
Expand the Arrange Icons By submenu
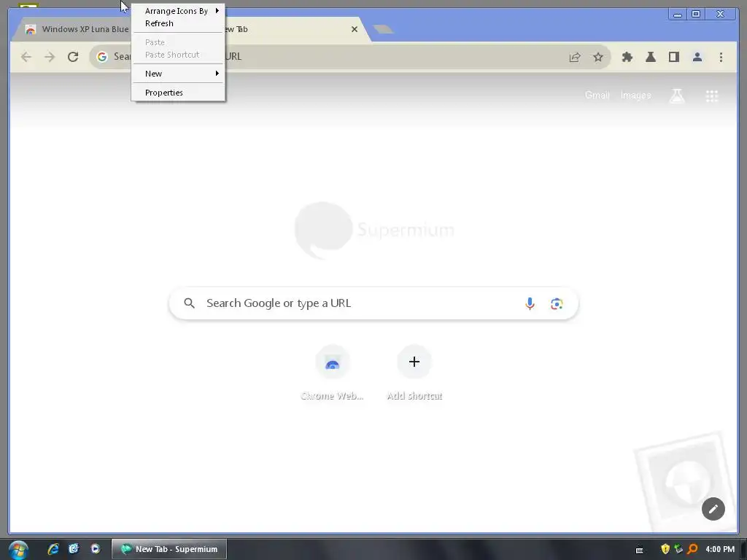178,10
